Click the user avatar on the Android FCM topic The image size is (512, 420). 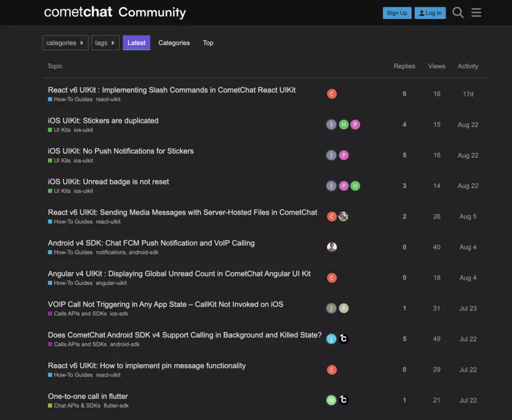[332, 247]
